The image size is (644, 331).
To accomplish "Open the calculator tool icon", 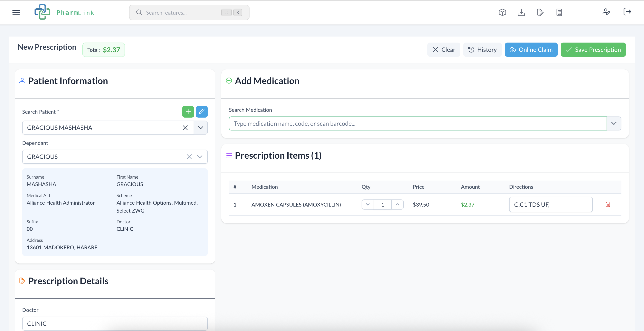I will click(559, 12).
